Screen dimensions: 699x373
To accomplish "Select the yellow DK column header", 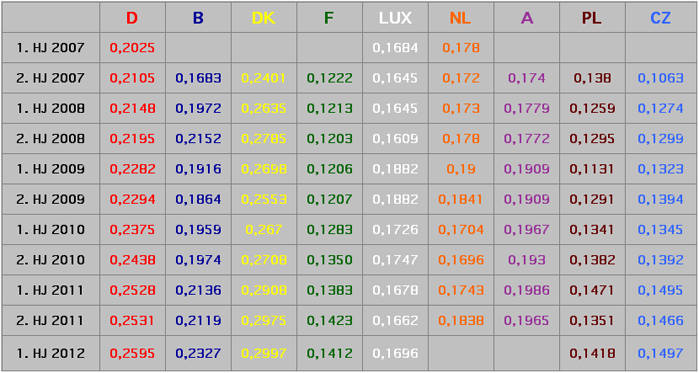I will pos(263,18).
